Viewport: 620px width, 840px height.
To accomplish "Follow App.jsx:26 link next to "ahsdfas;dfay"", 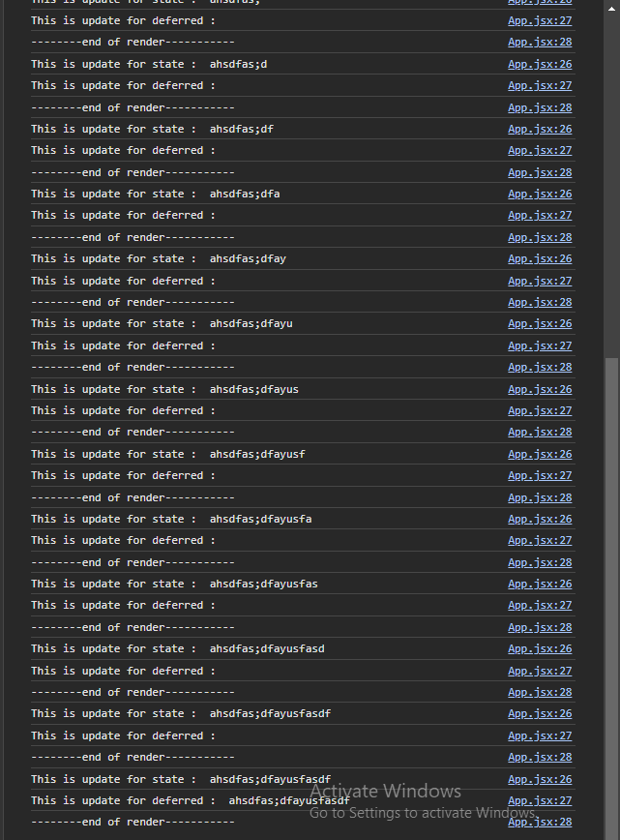I will point(540,258).
